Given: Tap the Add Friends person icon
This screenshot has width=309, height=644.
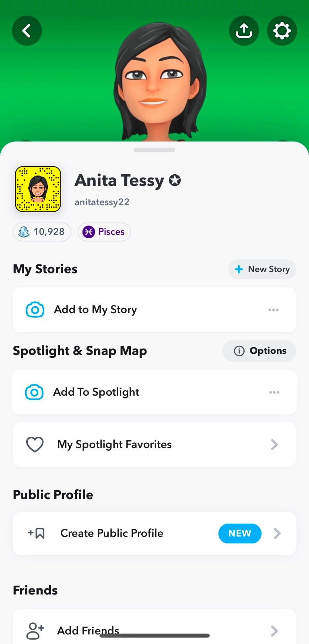Looking at the screenshot, I should coord(35,630).
